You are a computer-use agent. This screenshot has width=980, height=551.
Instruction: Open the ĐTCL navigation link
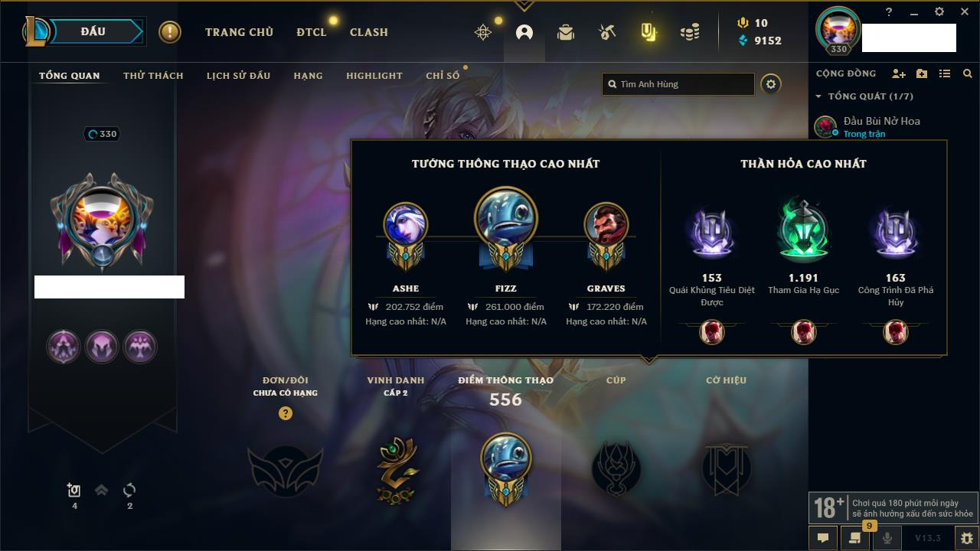click(x=312, y=32)
